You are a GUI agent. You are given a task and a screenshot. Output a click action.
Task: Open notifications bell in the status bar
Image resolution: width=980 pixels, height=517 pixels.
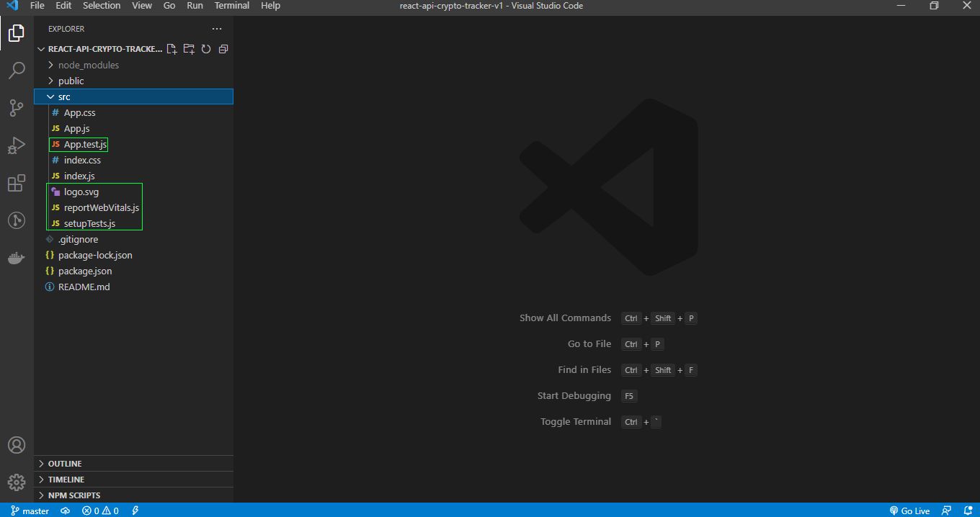966,511
